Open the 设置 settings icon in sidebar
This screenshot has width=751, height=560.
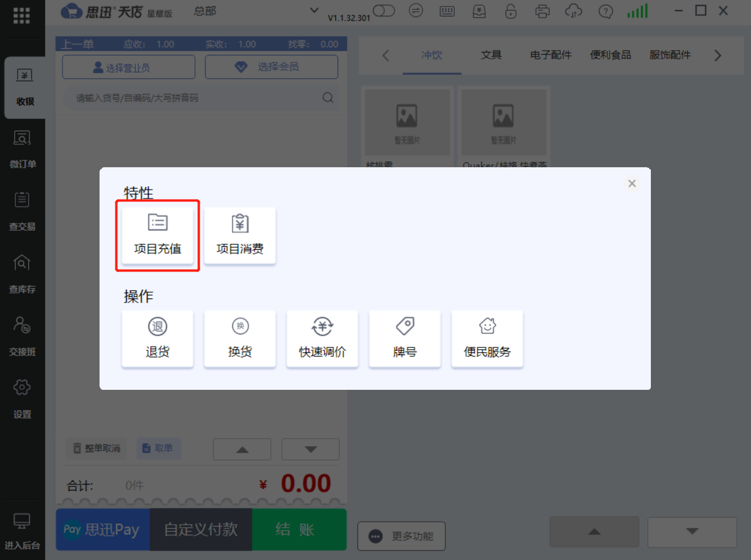tap(22, 396)
